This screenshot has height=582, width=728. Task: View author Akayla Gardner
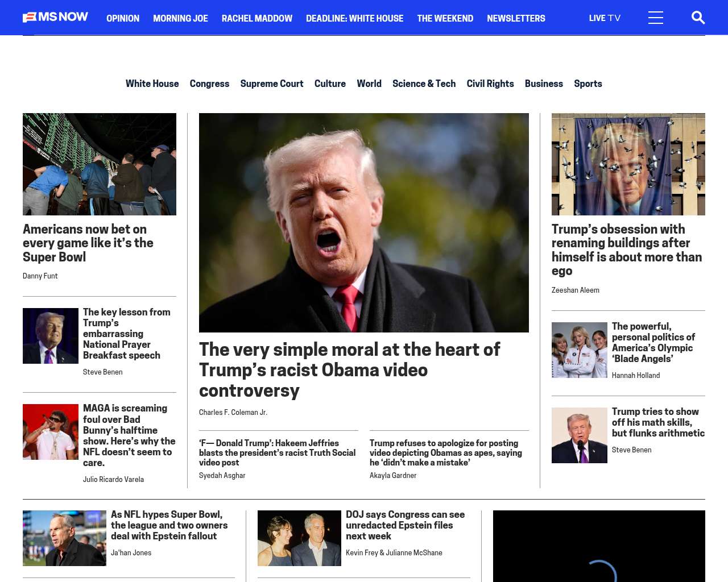point(393,476)
